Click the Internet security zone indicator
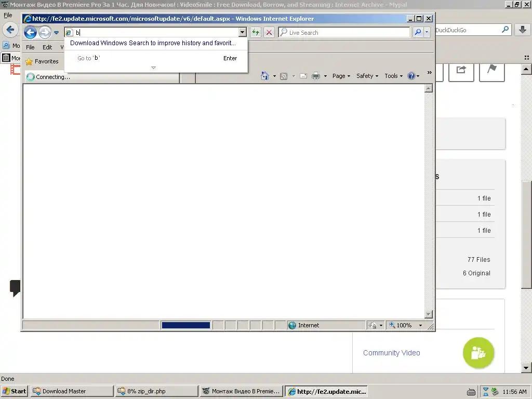The width and height of the screenshot is (532, 399). pos(326,325)
